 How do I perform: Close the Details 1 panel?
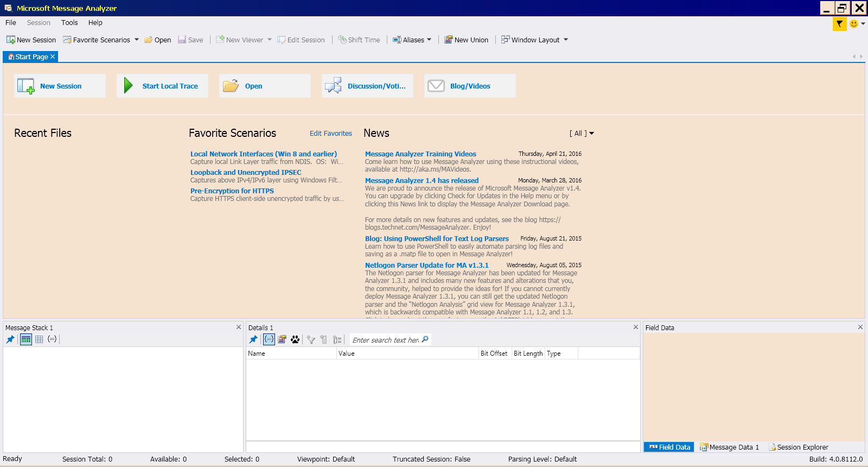pyautogui.click(x=636, y=327)
